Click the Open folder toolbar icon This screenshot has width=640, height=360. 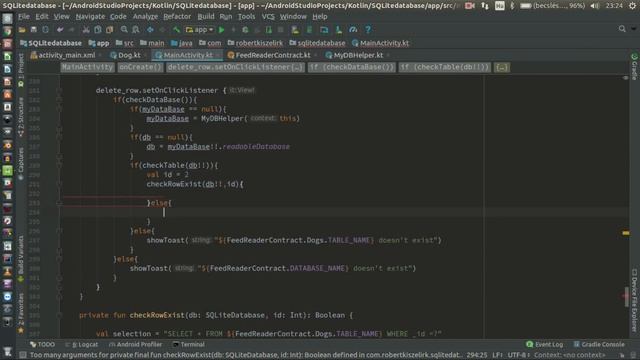click(x=22, y=30)
